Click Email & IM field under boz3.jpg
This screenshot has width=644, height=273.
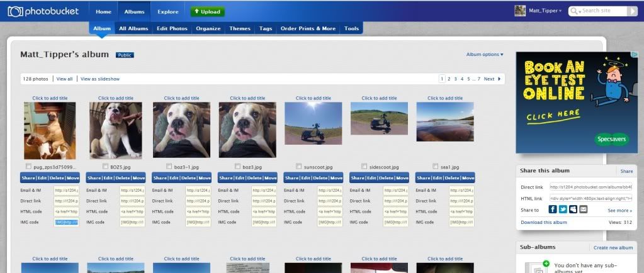[x=264, y=190]
